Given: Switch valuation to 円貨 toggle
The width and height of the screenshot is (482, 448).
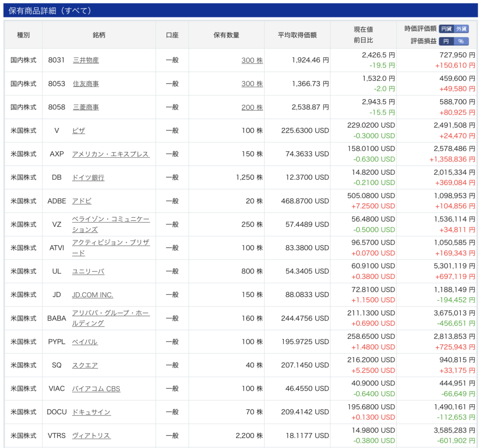Looking at the screenshot, I should tap(446, 29).
